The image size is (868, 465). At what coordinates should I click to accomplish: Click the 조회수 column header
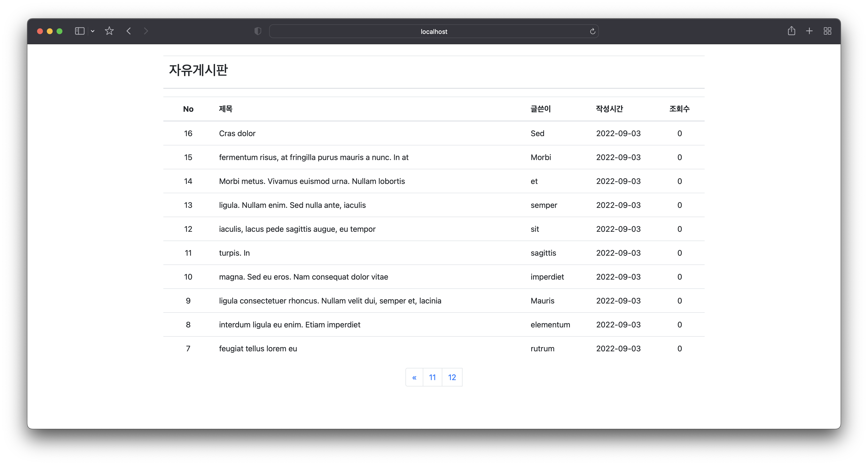[x=679, y=109]
